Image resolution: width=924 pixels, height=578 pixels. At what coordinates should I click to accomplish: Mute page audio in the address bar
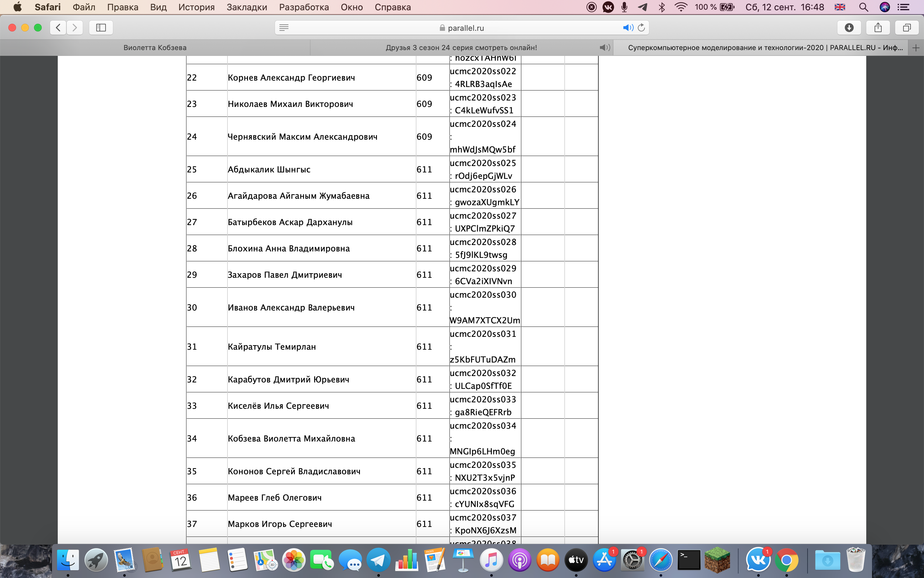coord(628,28)
